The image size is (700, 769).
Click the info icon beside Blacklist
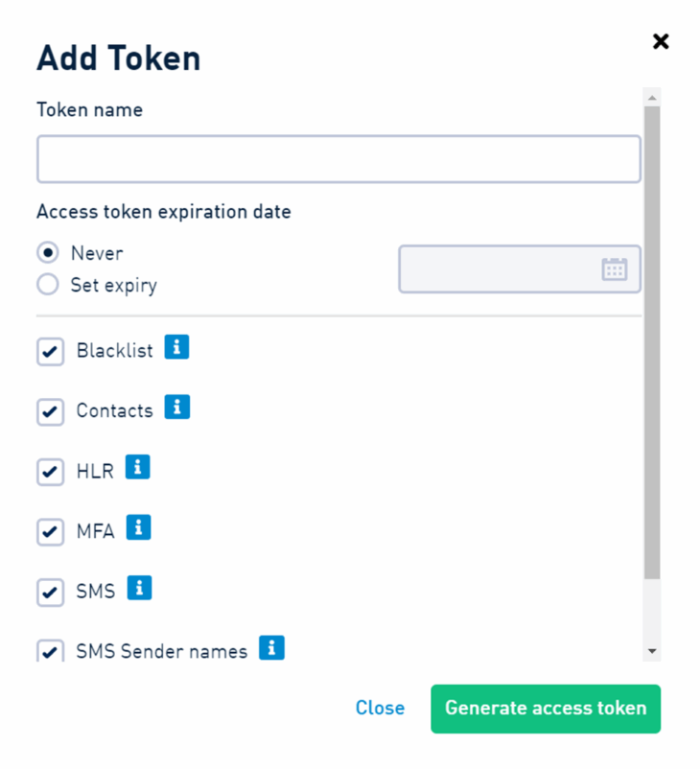point(176,347)
